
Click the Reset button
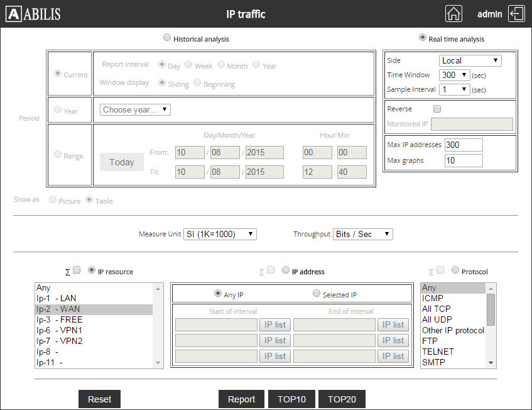click(x=99, y=399)
